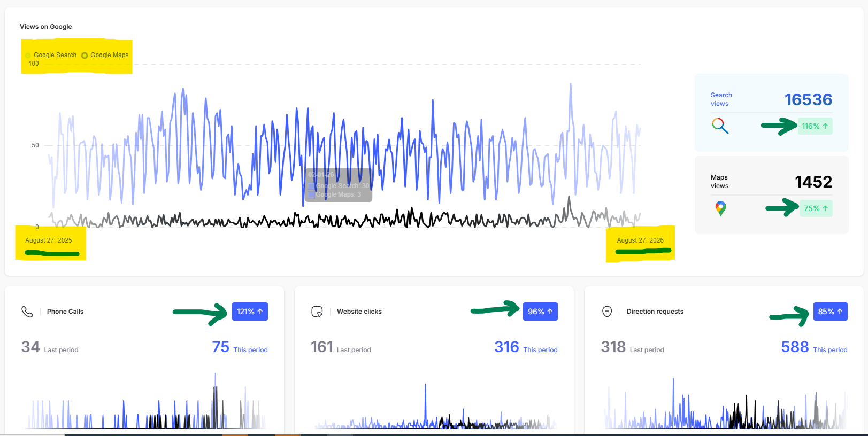Click the Search views magnifying glass icon
This screenshot has height=436, width=868.
[x=720, y=126]
